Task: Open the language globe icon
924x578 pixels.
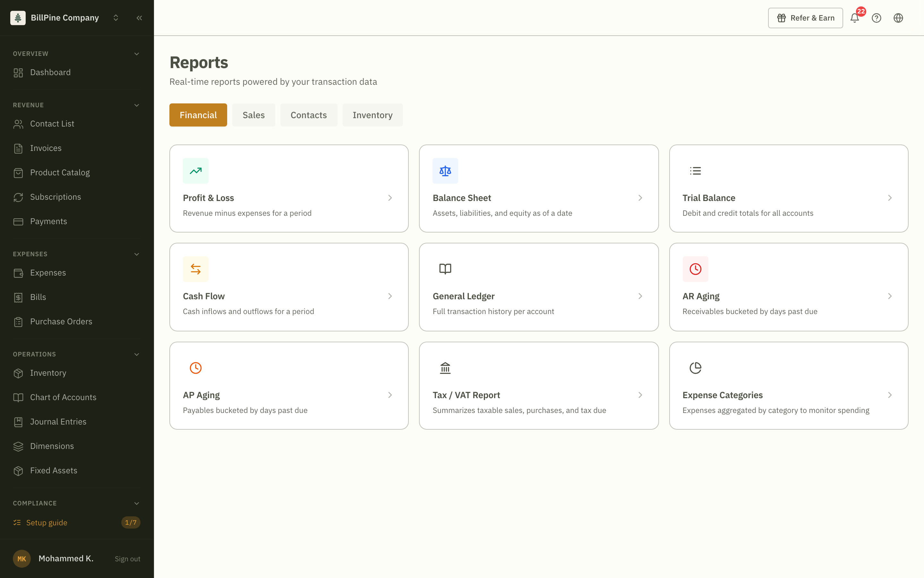Action: 898,18
